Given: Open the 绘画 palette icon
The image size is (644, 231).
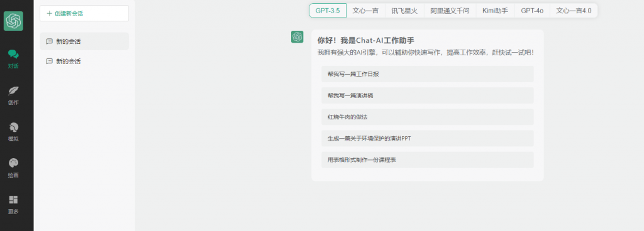Looking at the screenshot, I should tap(14, 163).
